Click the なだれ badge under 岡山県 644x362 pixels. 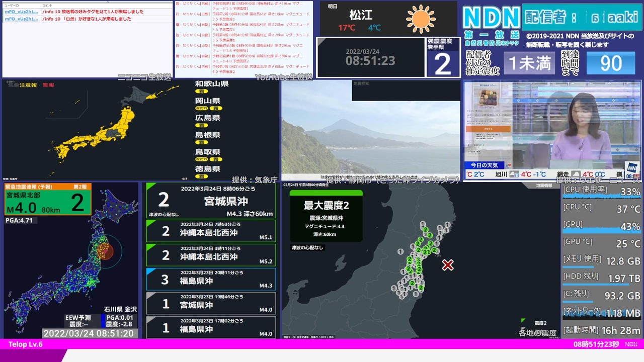pos(202,108)
